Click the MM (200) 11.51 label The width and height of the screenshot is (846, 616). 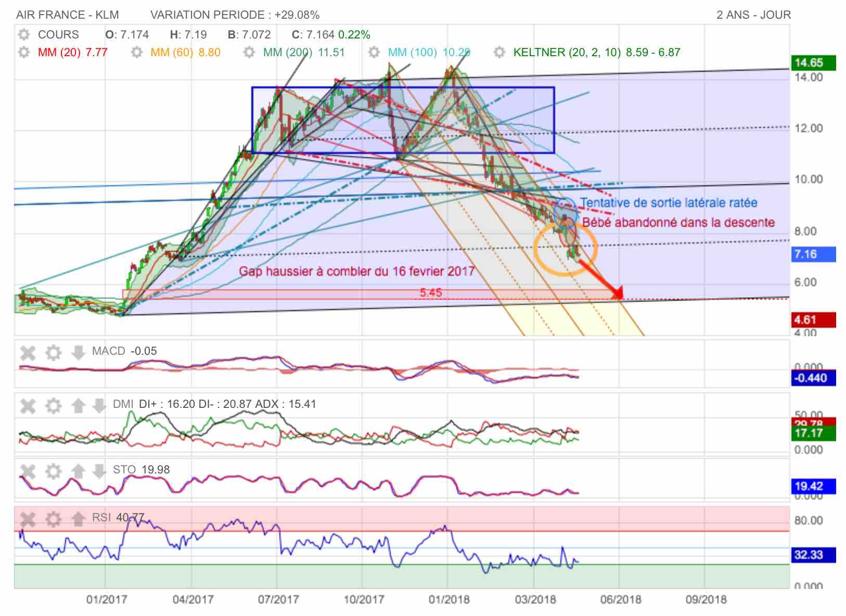[x=304, y=53]
